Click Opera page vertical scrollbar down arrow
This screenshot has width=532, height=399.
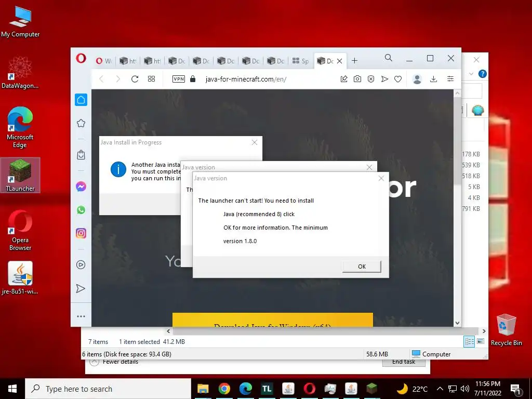pos(457,323)
